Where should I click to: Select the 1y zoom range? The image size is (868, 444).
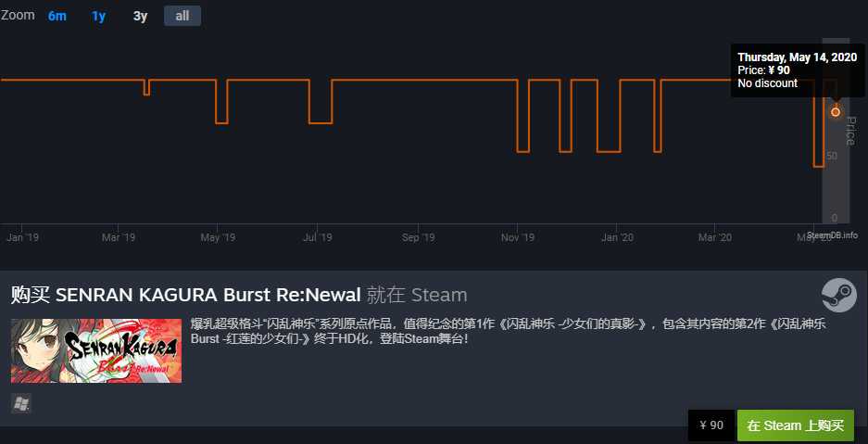99,16
